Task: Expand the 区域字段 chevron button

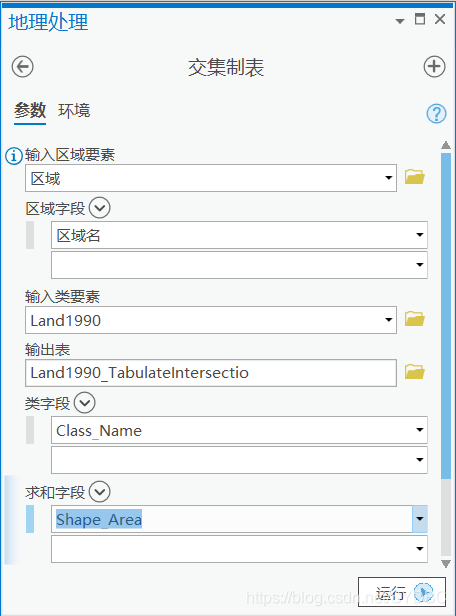Action: coord(99,207)
